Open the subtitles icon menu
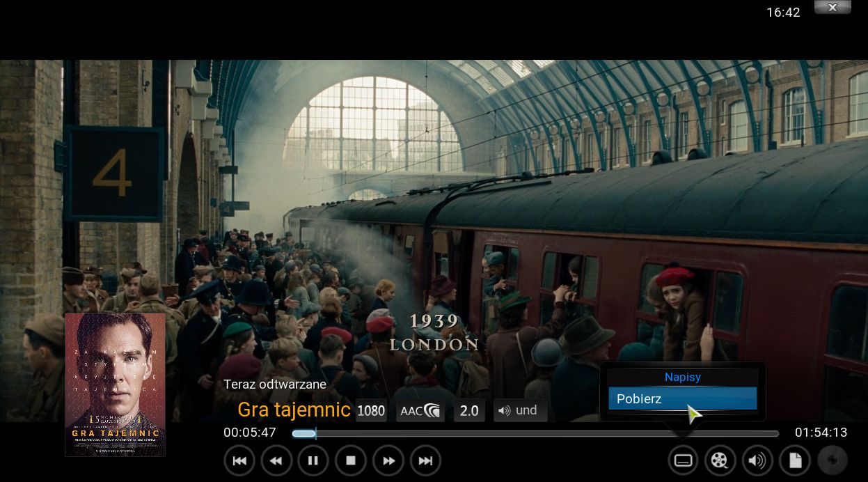The width and height of the screenshot is (868, 482). 684,460
